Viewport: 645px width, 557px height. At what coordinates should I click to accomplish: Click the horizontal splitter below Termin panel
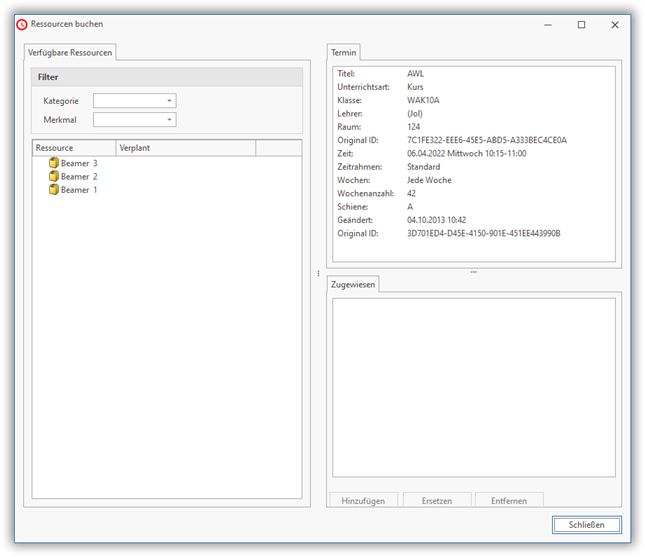click(x=473, y=272)
